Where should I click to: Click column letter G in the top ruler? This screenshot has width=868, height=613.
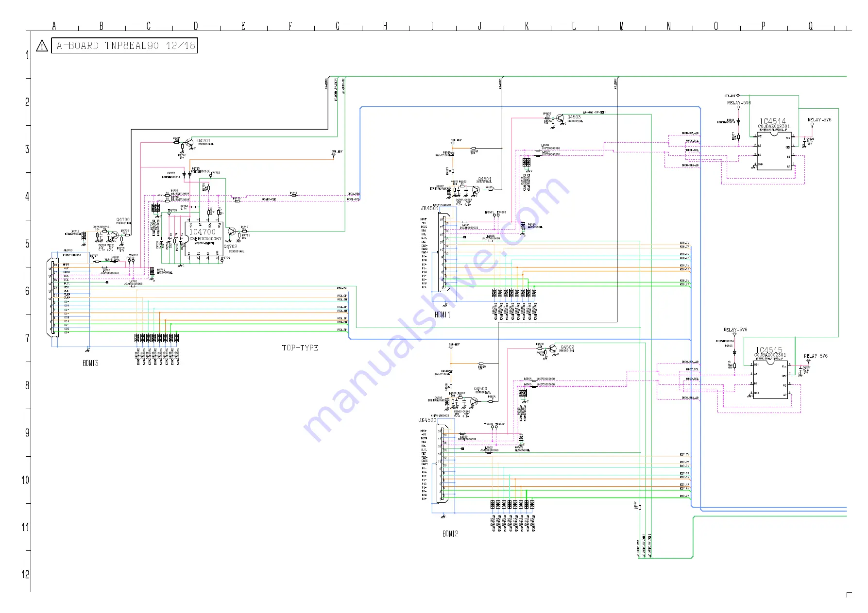[x=338, y=26]
